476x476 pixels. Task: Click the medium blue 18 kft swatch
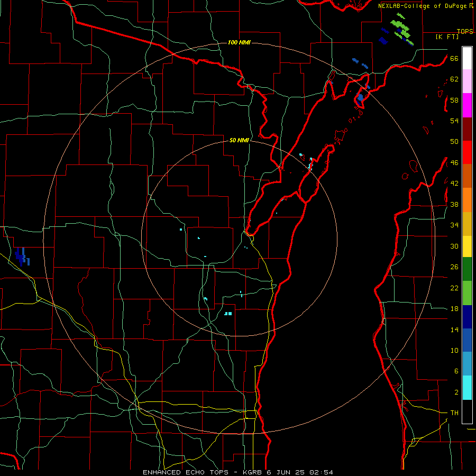(x=467, y=340)
